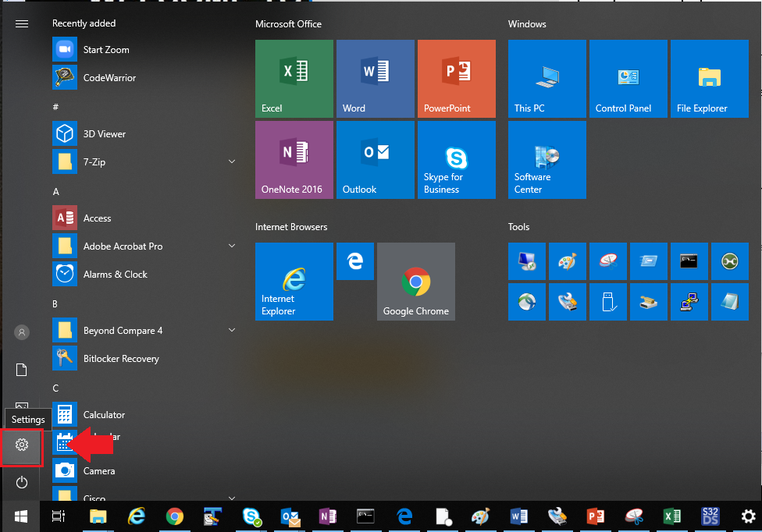Click the letter C section header

click(x=55, y=388)
